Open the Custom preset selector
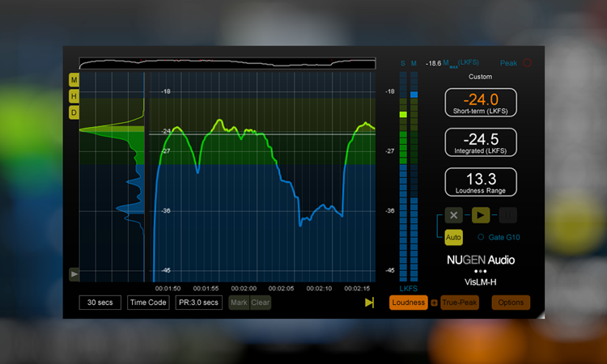This screenshot has height=364, width=607. pyautogui.click(x=481, y=77)
